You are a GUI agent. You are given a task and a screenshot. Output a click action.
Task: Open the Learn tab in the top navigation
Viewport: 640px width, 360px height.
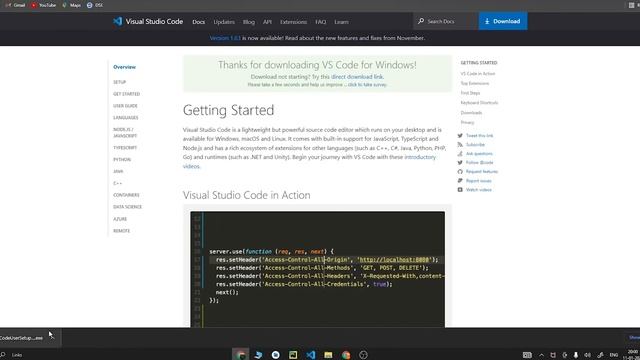341,22
